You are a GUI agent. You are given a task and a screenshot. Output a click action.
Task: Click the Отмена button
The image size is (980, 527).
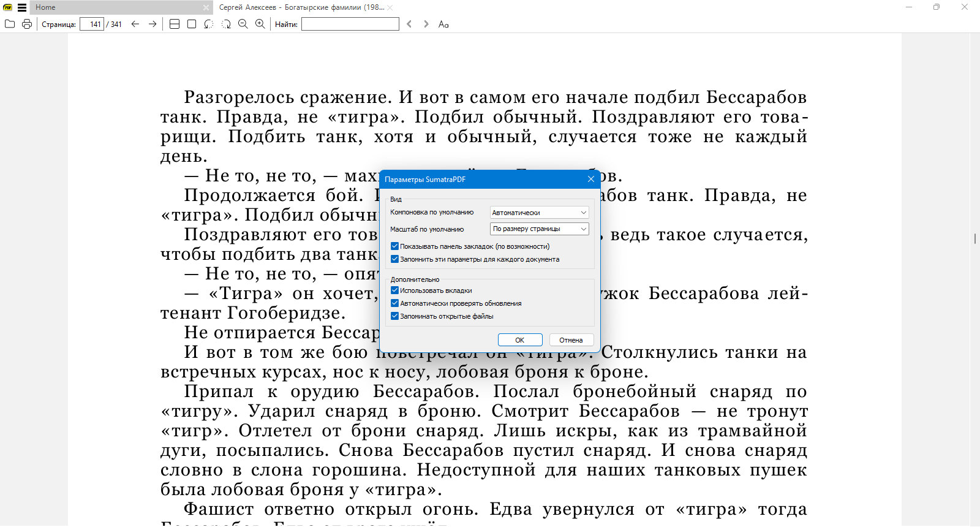point(571,340)
